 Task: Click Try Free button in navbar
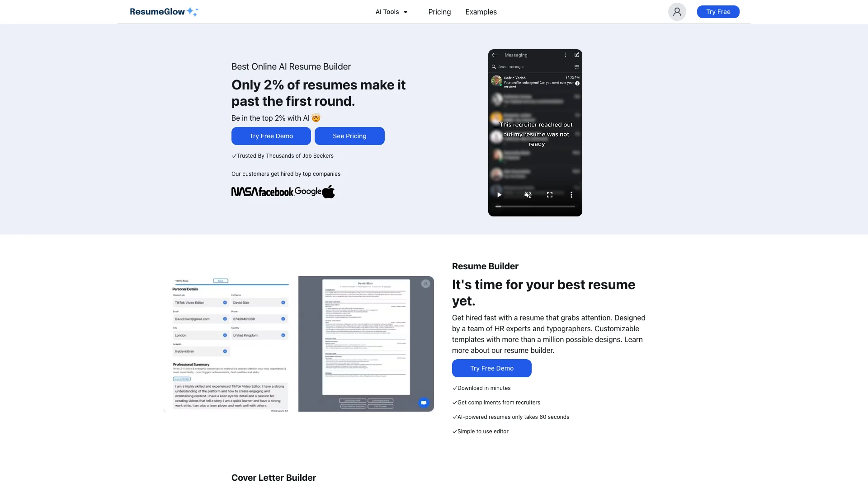(x=718, y=11)
